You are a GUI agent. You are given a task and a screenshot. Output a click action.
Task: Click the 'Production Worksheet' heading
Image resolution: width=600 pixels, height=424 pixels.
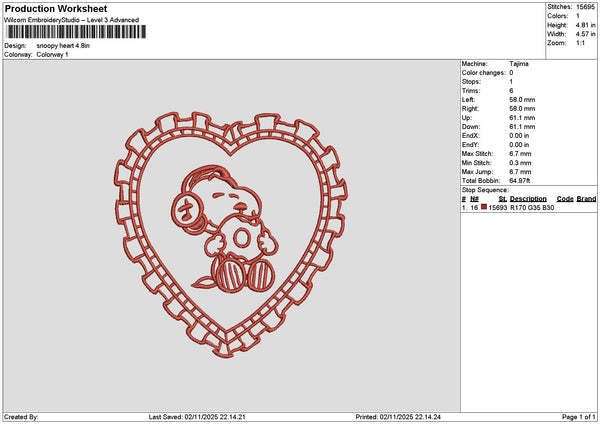[56, 8]
